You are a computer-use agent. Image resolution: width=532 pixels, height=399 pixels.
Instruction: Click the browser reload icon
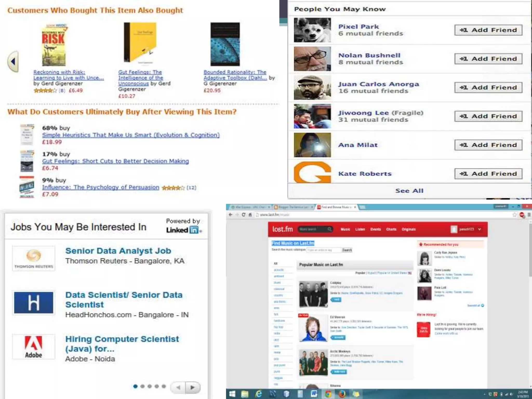[243, 215]
